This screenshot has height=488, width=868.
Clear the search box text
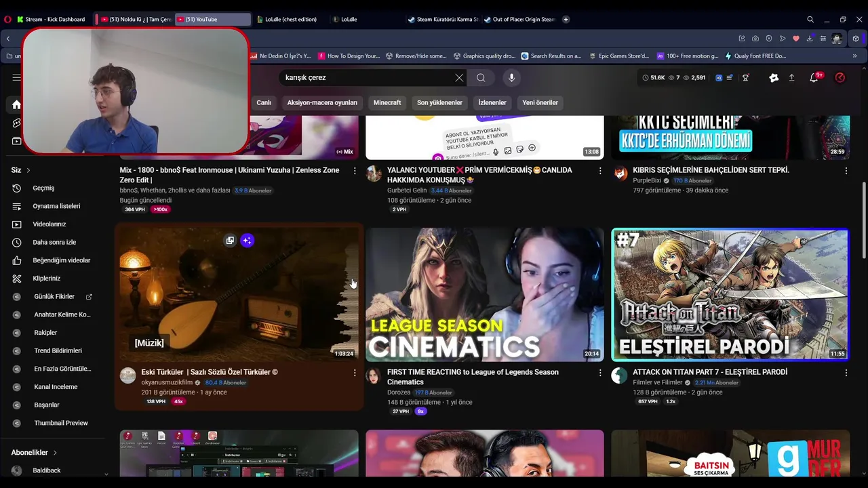(x=459, y=77)
